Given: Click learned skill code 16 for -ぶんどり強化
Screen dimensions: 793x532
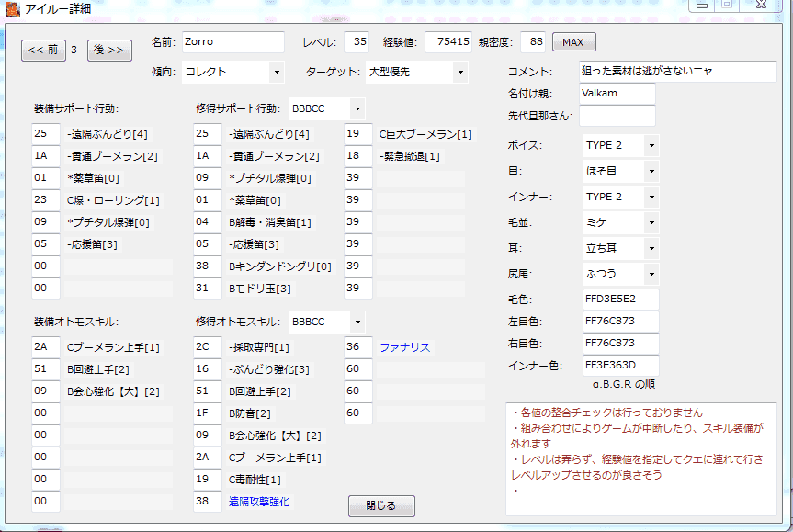Looking at the screenshot, I should coord(208,369).
